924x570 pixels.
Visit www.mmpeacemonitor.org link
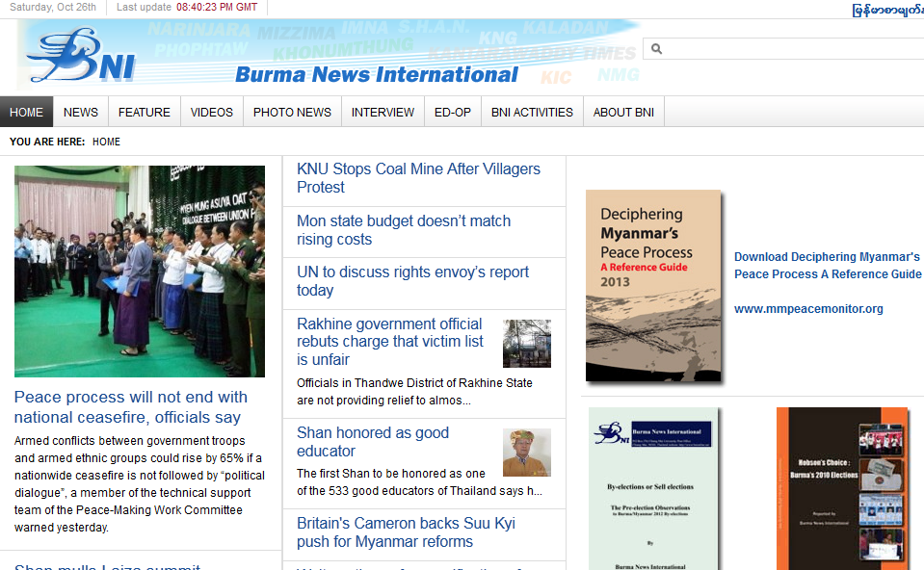(808, 309)
